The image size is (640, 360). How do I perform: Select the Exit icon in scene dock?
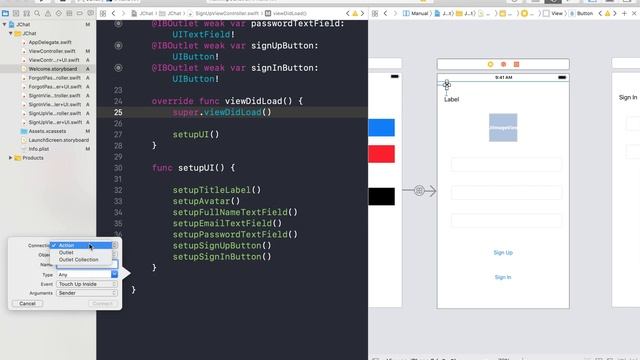pos(516,64)
